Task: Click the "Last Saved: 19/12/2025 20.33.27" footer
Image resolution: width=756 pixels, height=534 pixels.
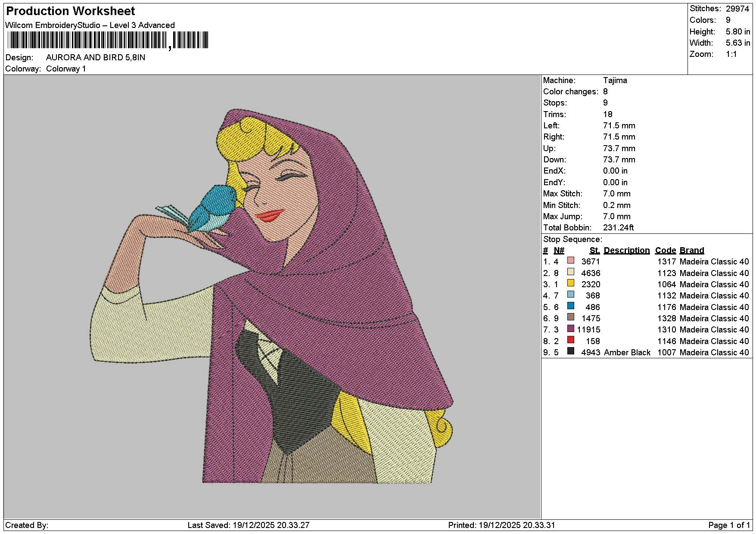Action: (249, 525)
